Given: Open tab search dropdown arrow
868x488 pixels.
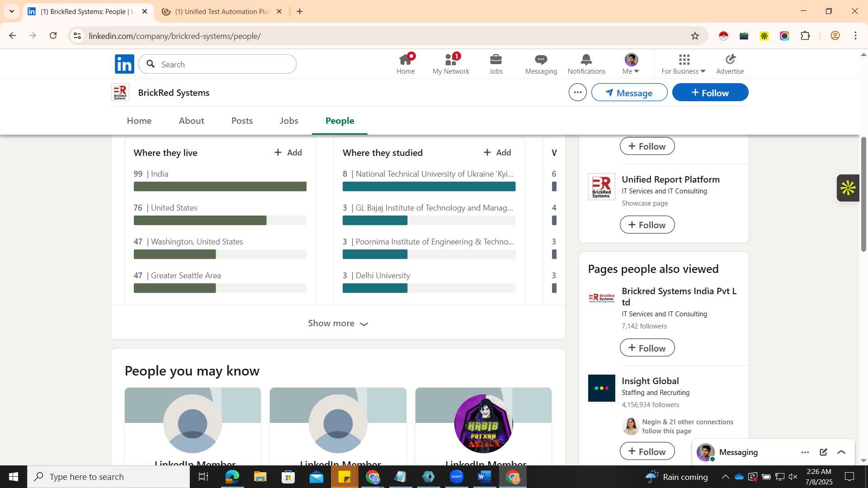Looking at the screenshot, I should point(11,11).
